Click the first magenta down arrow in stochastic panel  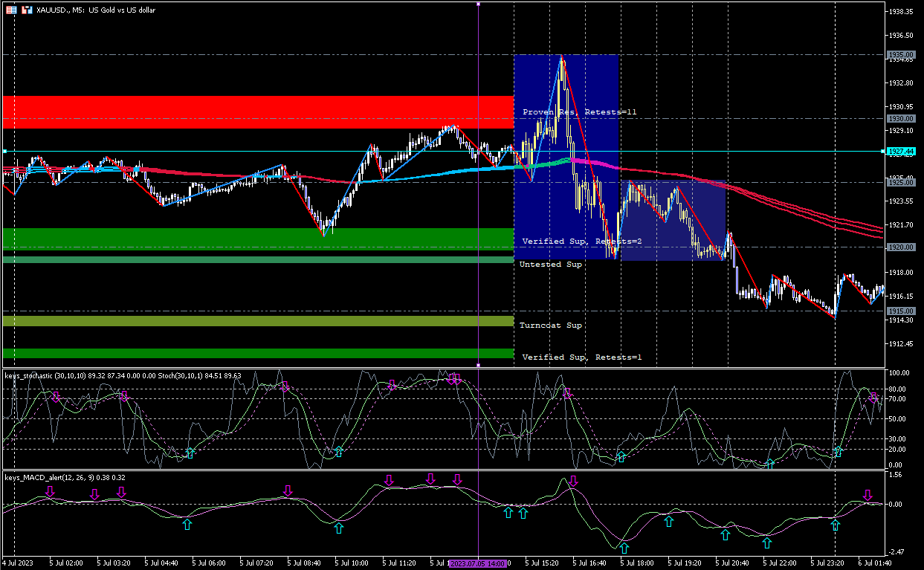coord(56,398)
